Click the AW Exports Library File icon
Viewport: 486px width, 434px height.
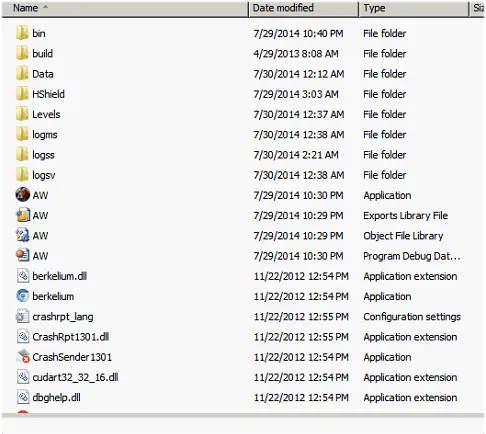click(x=22, y=215)
